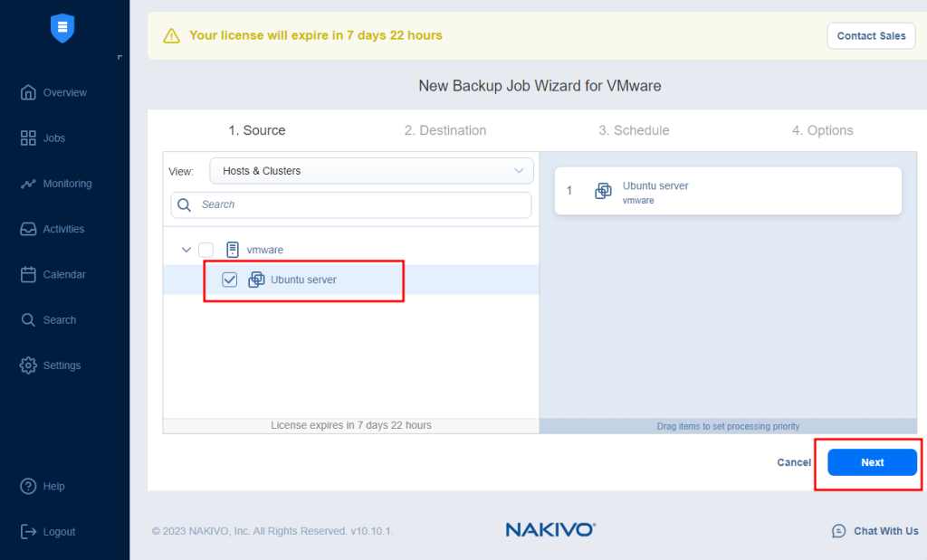927x560 pixels.
Task: Open the Overview home icon
Action: point(28,92)
